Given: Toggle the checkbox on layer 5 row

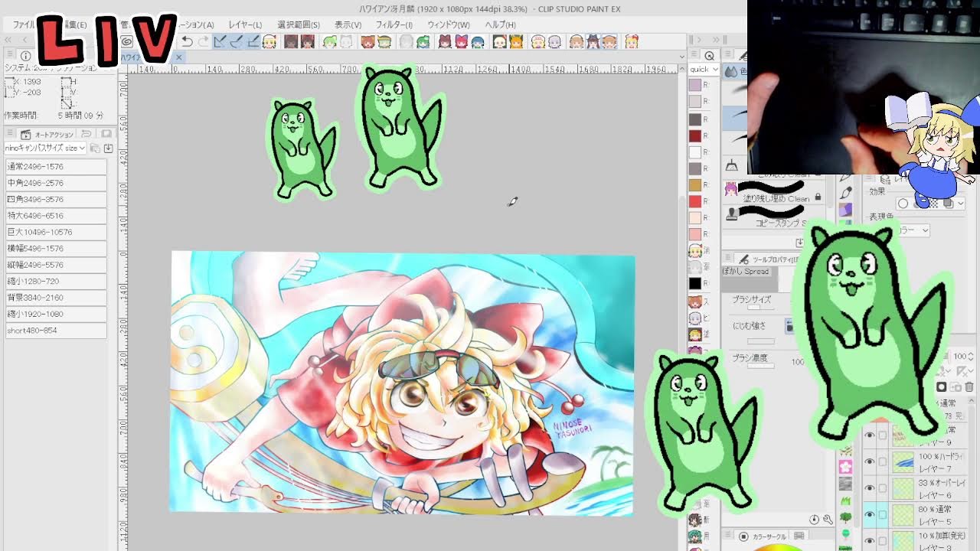Looking at the screenshot, I should coord(882,515).
